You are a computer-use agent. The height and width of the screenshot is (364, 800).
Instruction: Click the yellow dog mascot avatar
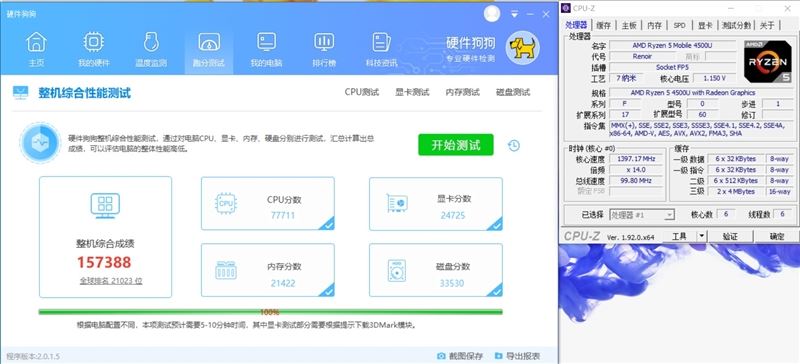[522, 47]
